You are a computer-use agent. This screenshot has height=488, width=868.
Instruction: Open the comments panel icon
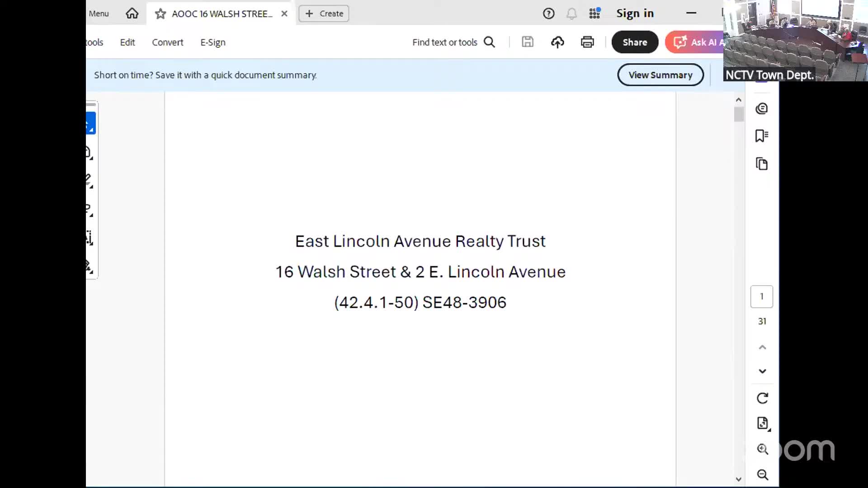coord(762,108)
